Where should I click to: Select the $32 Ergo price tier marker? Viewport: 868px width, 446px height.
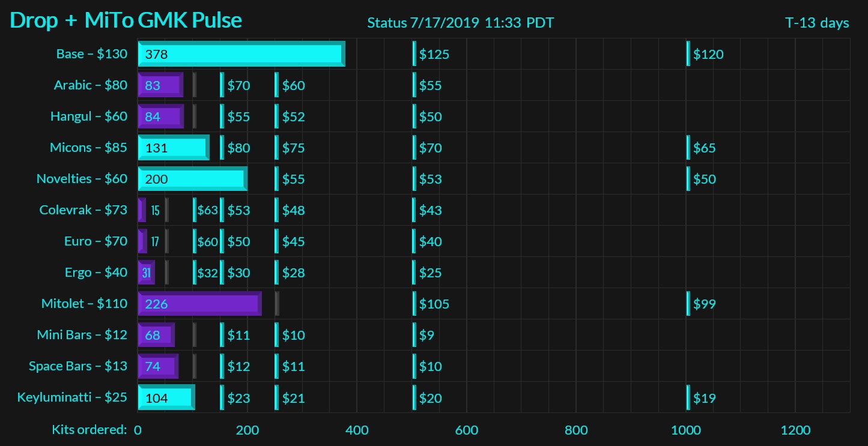click(206, 273)
